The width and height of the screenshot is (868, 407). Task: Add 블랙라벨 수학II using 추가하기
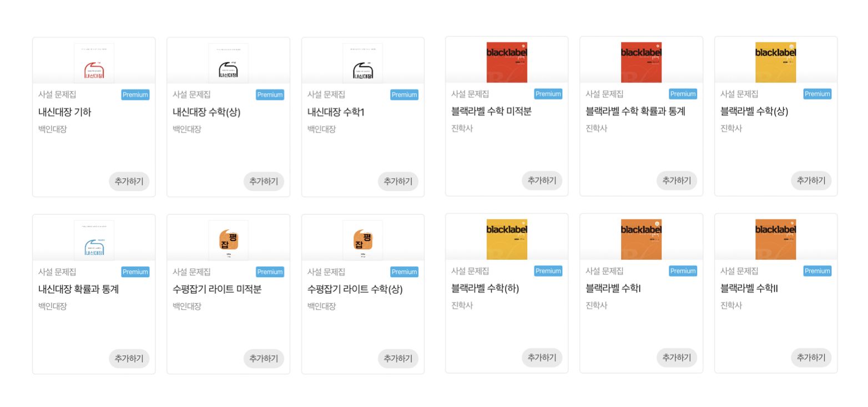811,358
